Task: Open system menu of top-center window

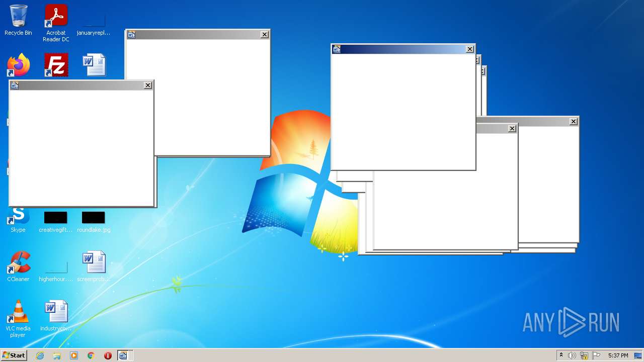Action: pyautogui.click(x=131, y=34)
